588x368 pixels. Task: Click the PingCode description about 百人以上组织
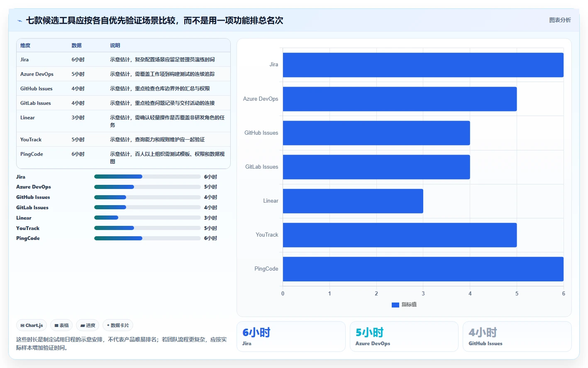tap(167, 158)
